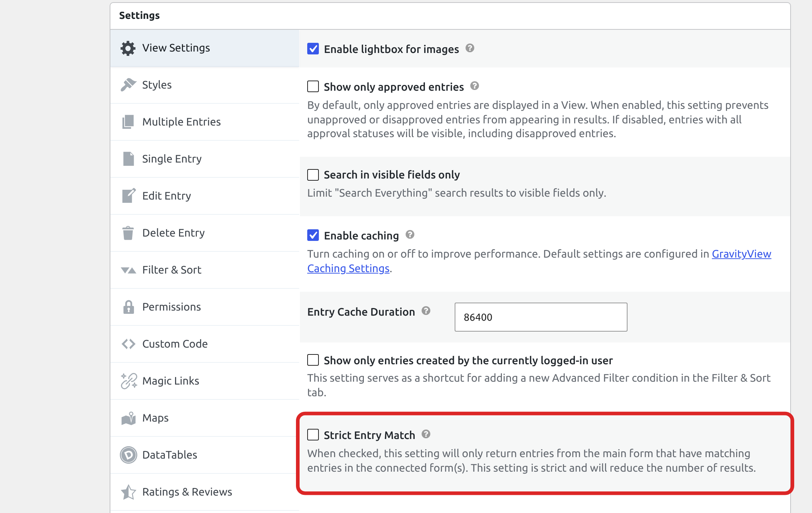The image size is (812, 513).
Task: Click the Maps pin icon
Action: tap(129, 418)
